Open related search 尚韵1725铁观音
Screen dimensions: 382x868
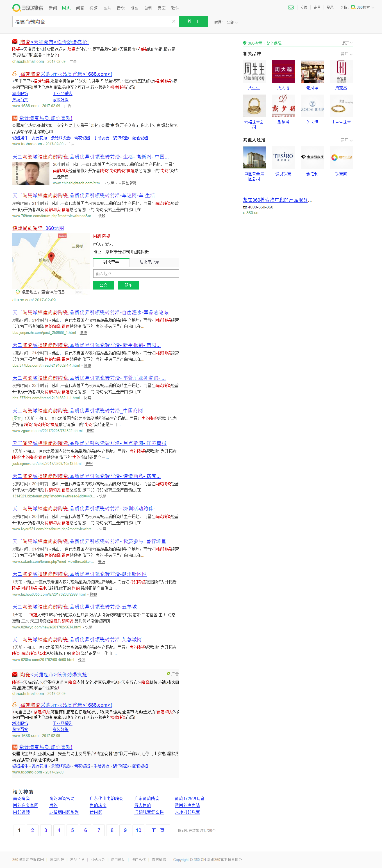tap(190, 799)
